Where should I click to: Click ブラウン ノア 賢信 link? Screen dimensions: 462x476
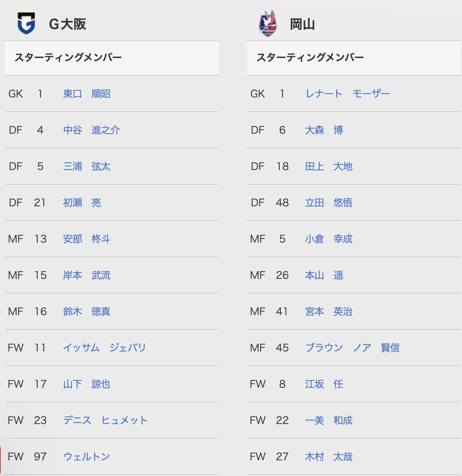(x=352, y=348)
